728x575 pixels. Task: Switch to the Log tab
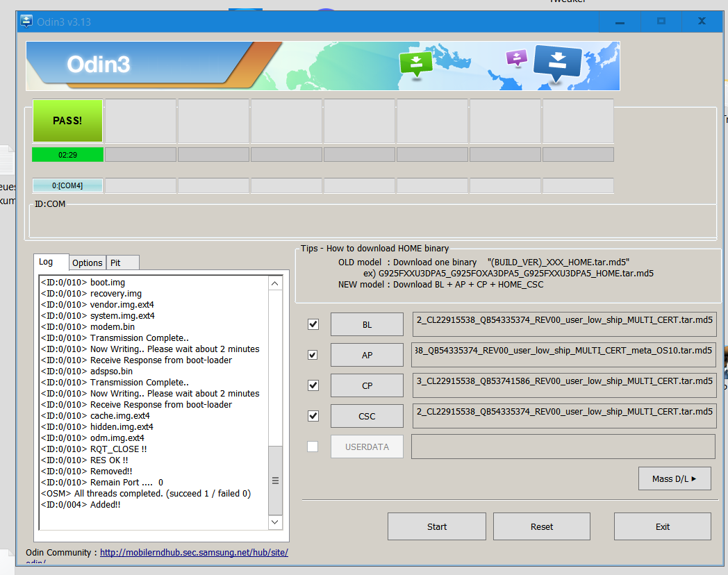51,262
